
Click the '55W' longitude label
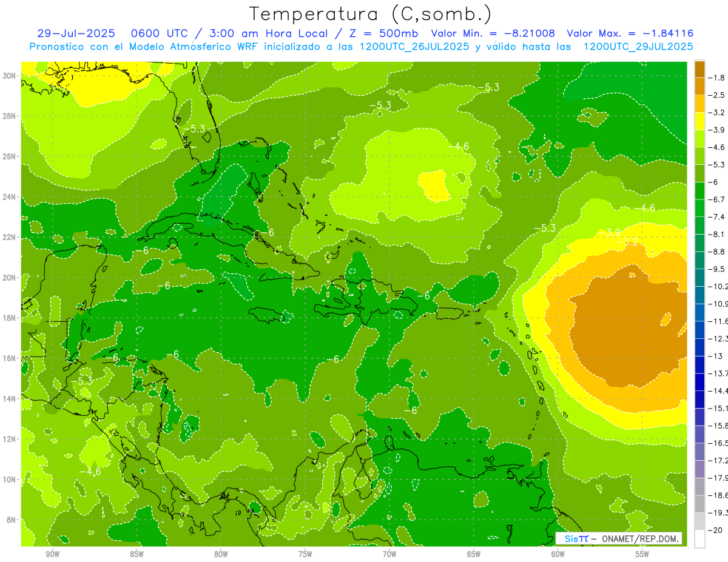pos(642,554)
